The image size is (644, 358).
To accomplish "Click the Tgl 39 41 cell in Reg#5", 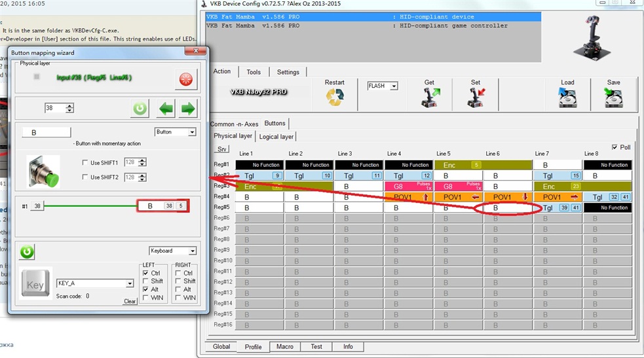I will tap(558, 207).
